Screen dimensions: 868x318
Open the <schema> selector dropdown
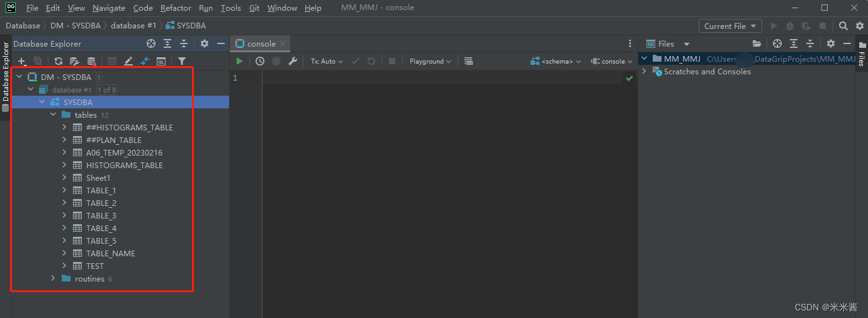tap(556, 61)
